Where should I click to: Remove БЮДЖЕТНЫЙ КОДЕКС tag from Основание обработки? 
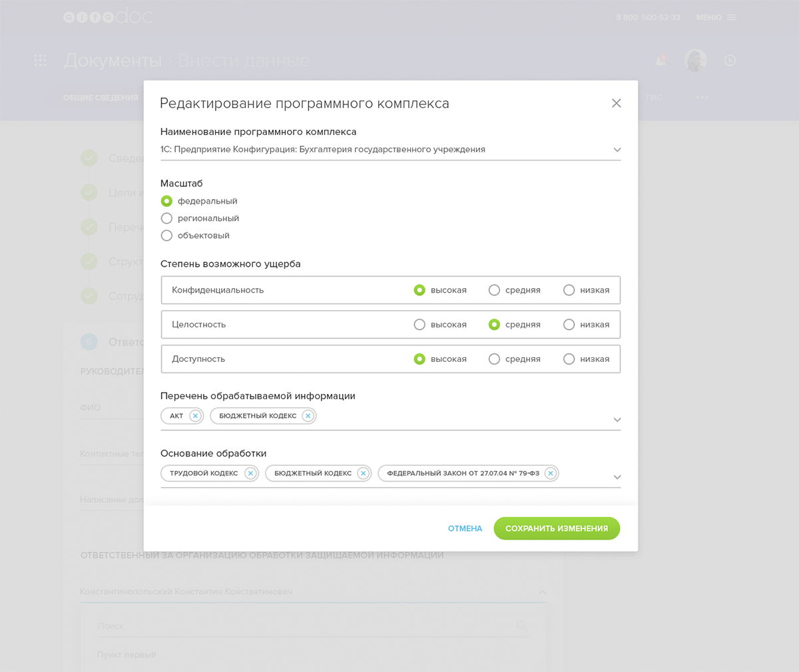[x=363, y=474]
